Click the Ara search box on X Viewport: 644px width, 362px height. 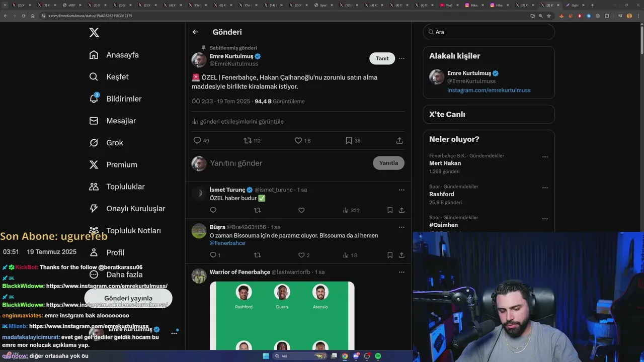point(489,32)
